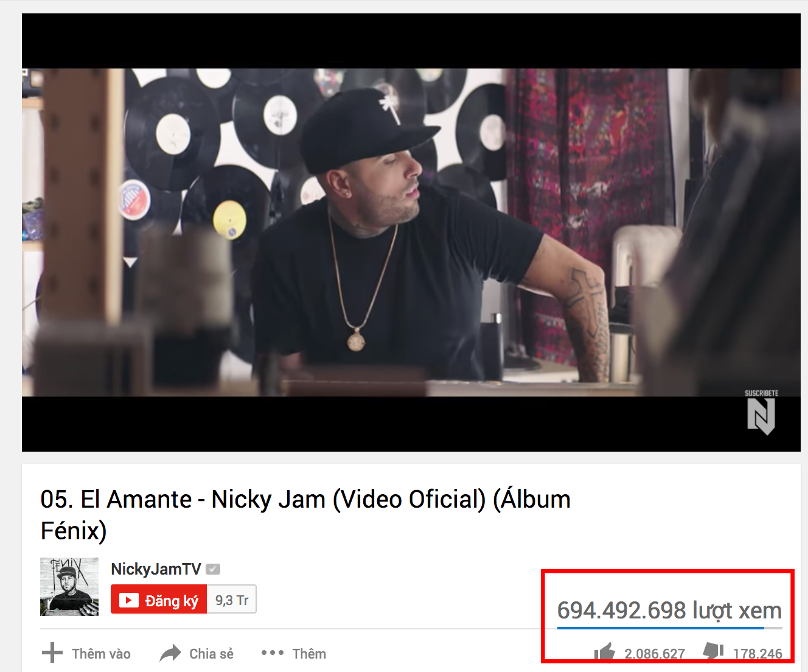Click the video frame to toggle playback
The width and height of the screenshot is (808, 672).
pyautogui.click(x=411, y=233)
